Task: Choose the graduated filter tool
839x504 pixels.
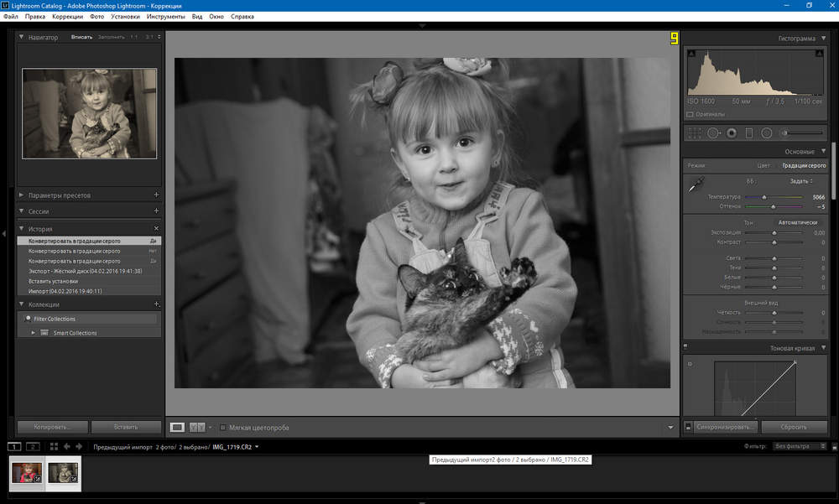Action: click(x=749, y=132)
